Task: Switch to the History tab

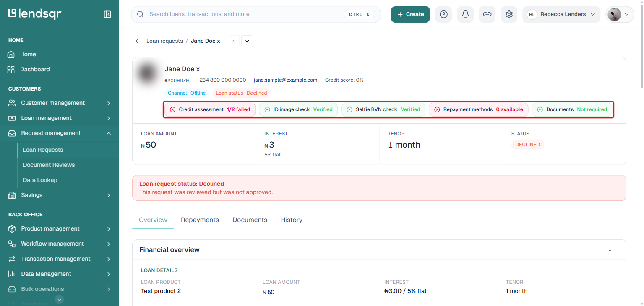Action: [x=292, y=220]
